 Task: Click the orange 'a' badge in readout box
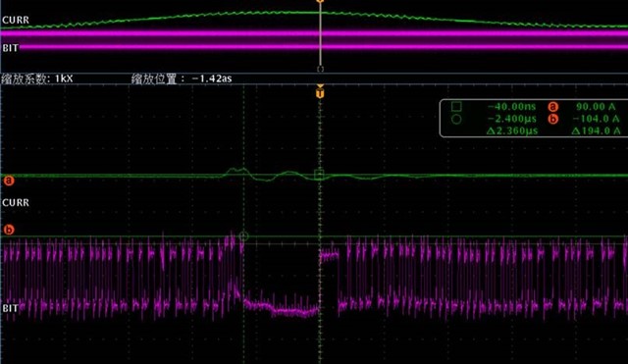click(552, 107)
